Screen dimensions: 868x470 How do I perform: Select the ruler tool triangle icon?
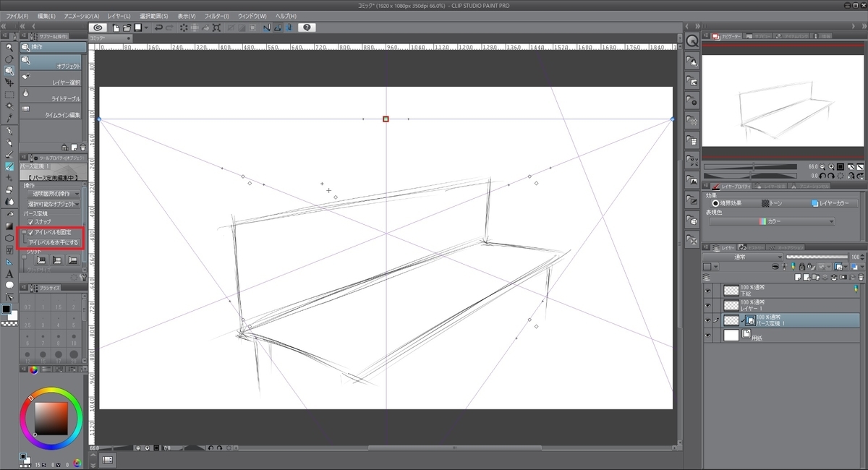[x=9, y=261]
